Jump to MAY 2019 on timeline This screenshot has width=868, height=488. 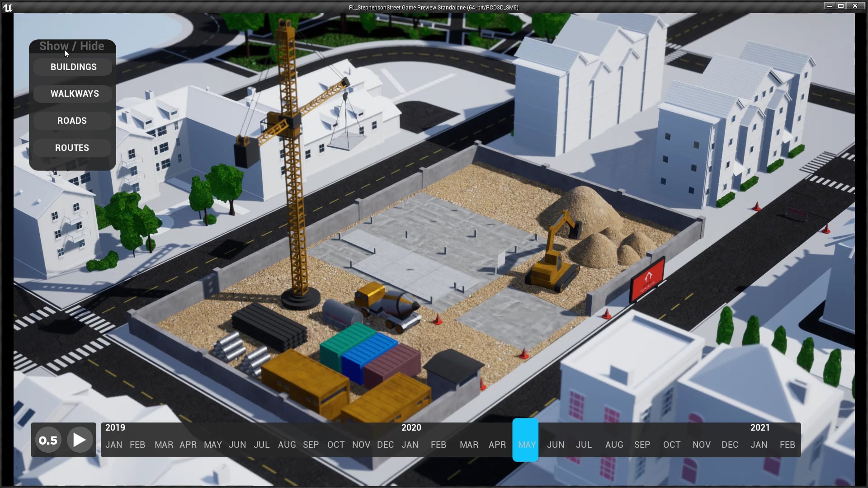click(213, 445)
